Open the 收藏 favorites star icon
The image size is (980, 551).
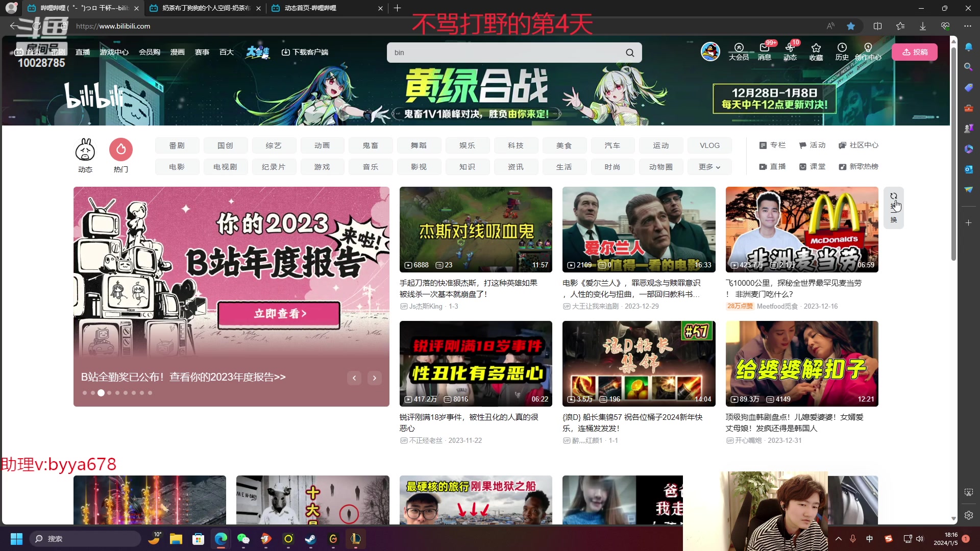[816, 52]
